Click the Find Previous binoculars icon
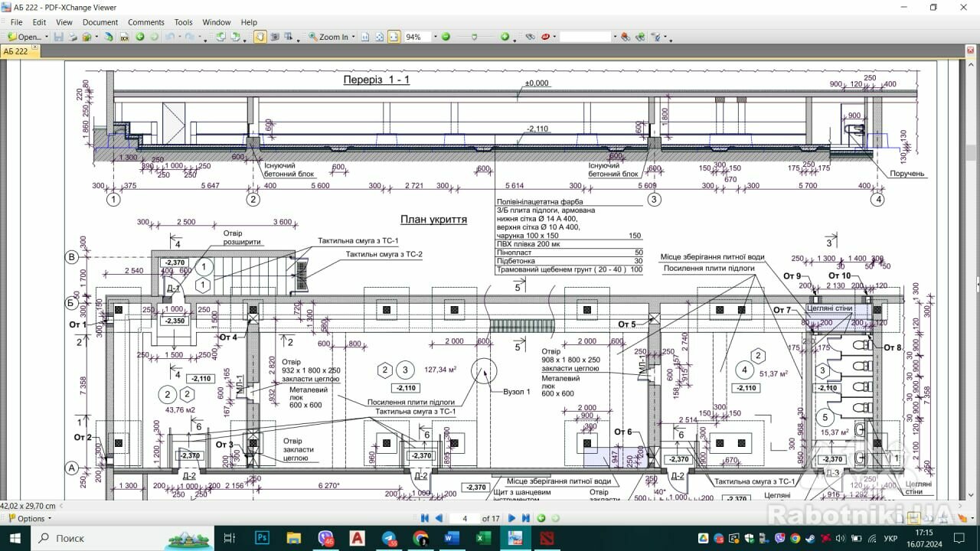 click(626, 37)
